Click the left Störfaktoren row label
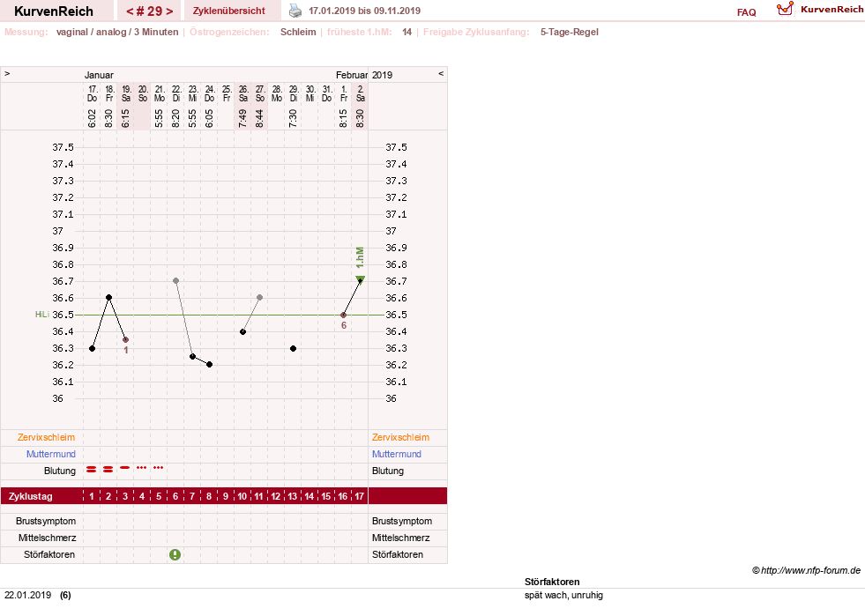 click(49, 555)
